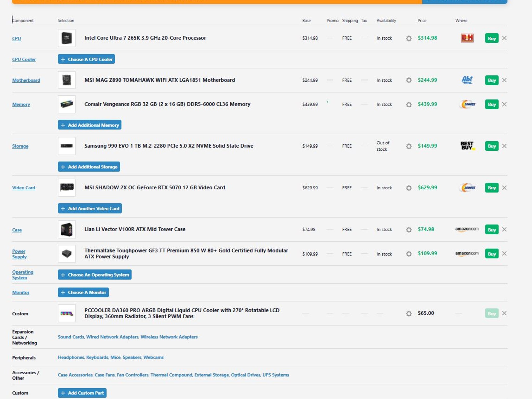
Task: Open the Memory category link
Action: point(21,104)
